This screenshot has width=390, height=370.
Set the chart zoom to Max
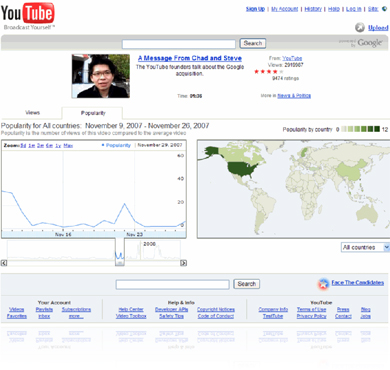(68, 146)
